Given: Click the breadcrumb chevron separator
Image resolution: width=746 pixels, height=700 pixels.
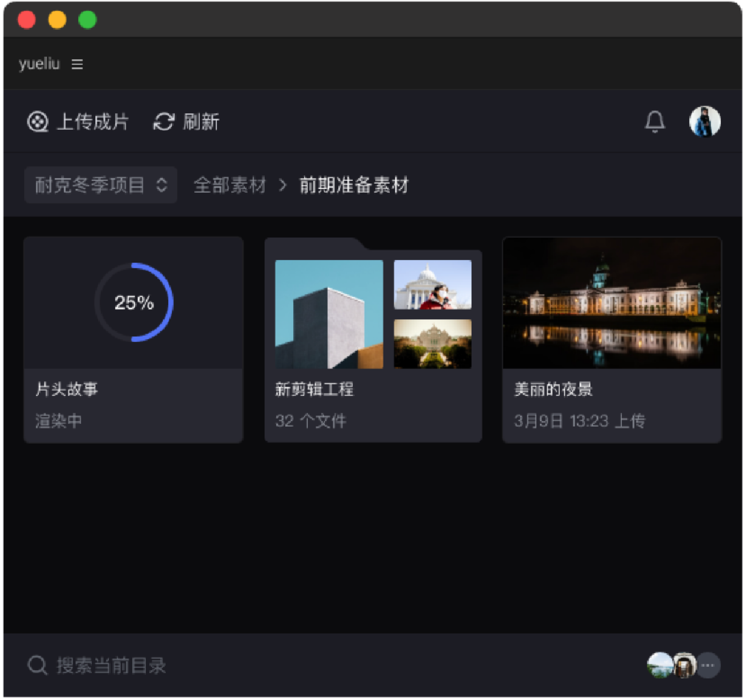Looking at the screenshot, I should click(x=283, y=185).
